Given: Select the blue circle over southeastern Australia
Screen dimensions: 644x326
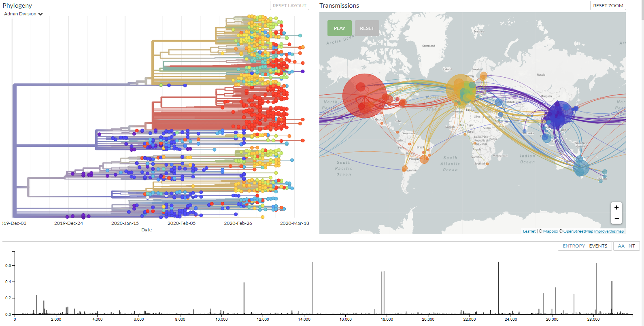Looking at the screenshot, I should click(x=581, y=167).
